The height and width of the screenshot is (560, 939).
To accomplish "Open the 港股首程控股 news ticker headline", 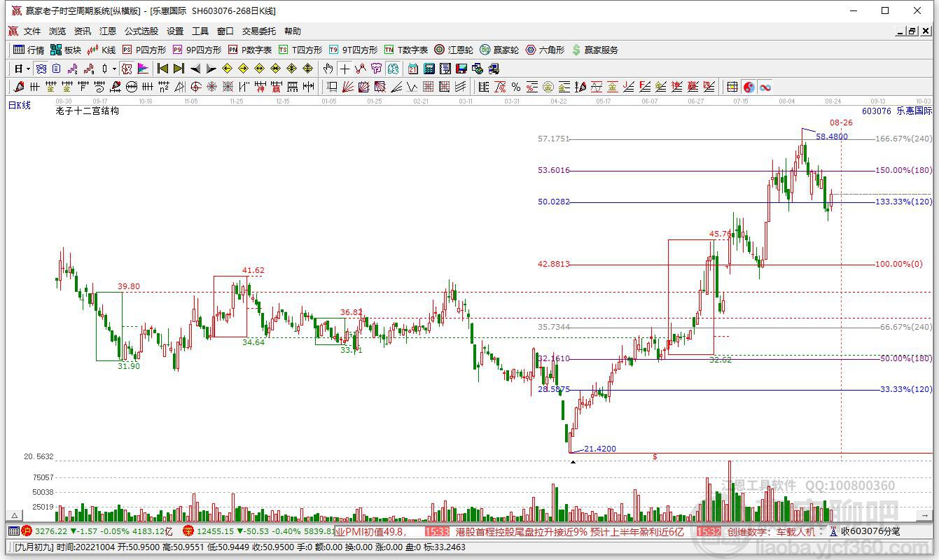I will point(569,531).
